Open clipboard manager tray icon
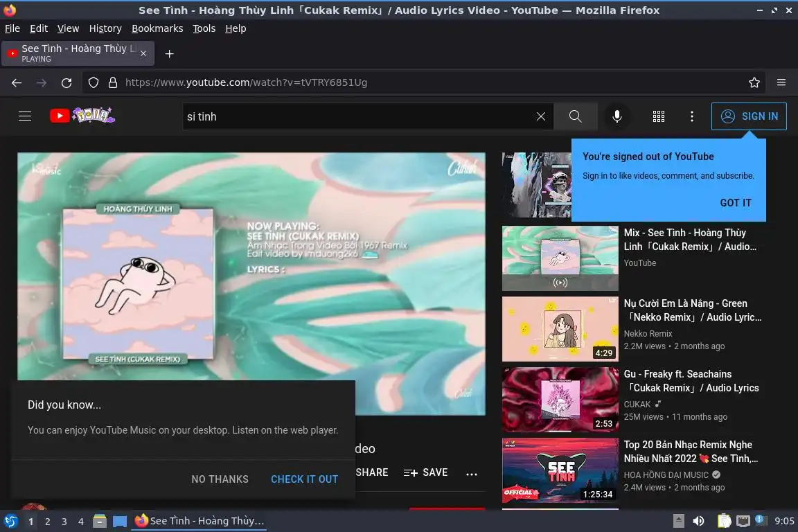 click(724, 521)
